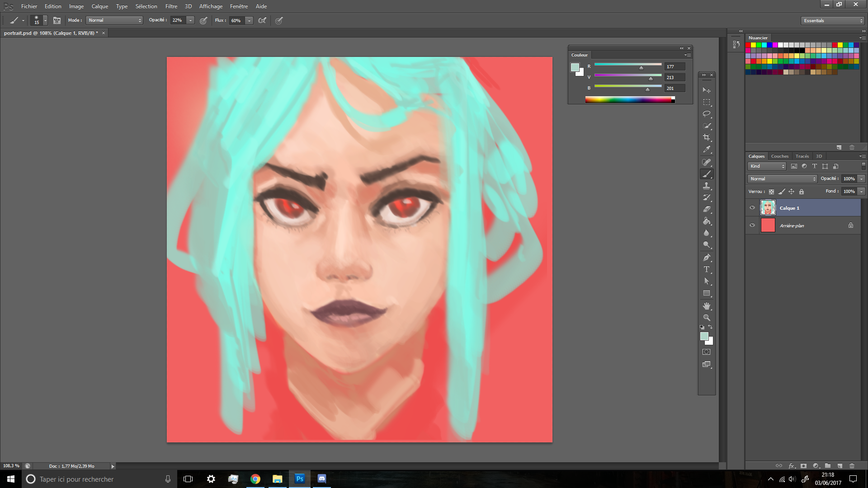Switch to the Couches tab
Image resolution: width=868 pixels, height=488 pixels.
[x=779, y=156]
